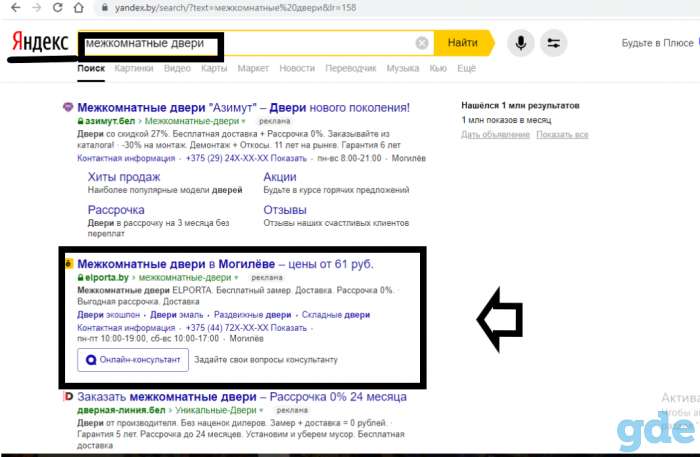
Task: Click the elporta.by ad favicon
Action: 68,263
